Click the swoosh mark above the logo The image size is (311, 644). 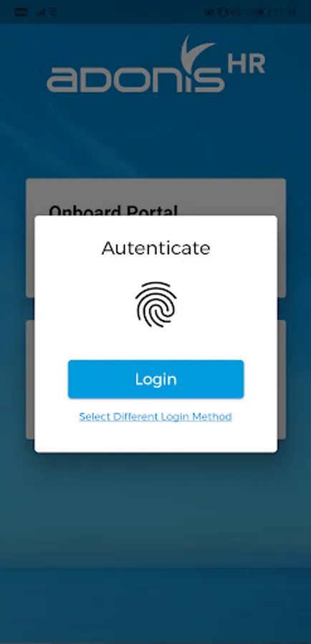196,52
